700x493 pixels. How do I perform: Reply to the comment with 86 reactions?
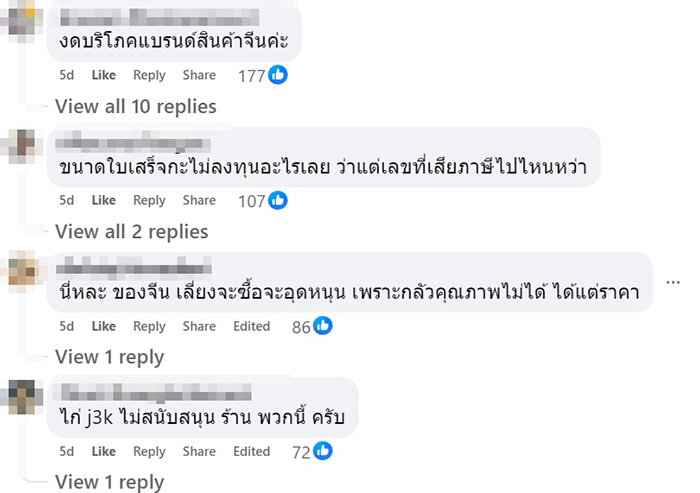point(149,326)
